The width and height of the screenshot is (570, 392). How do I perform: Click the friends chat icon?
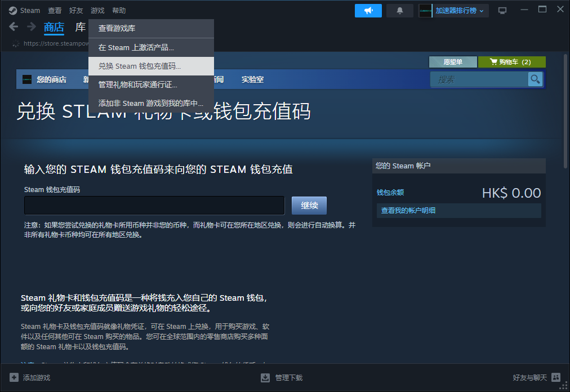(556, 377)
